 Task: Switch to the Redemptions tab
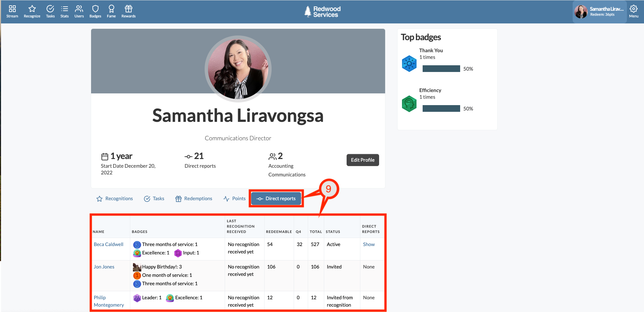[x=194, y=199]
